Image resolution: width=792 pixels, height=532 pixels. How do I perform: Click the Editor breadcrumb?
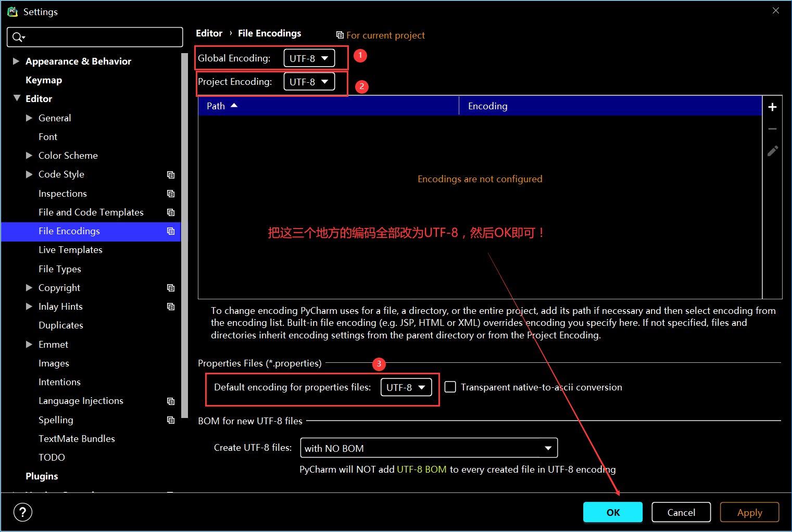pos(209,33)
